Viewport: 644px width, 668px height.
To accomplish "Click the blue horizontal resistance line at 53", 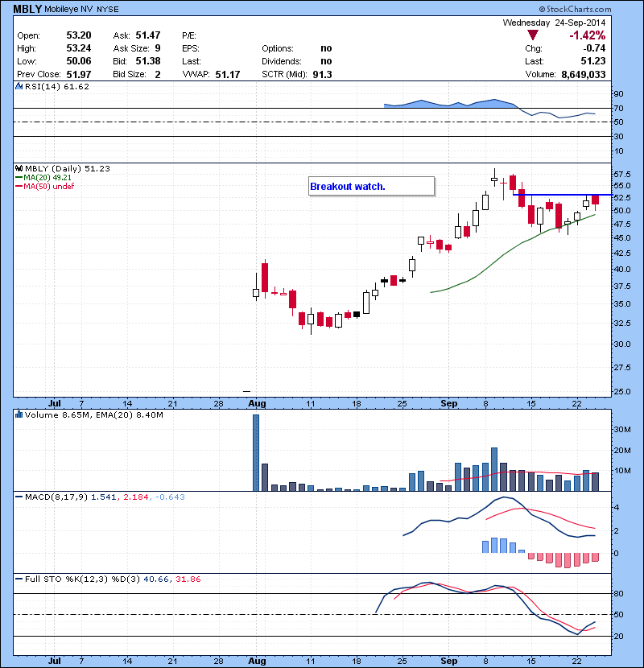I will pyautogui.click(x=563, y=195).
